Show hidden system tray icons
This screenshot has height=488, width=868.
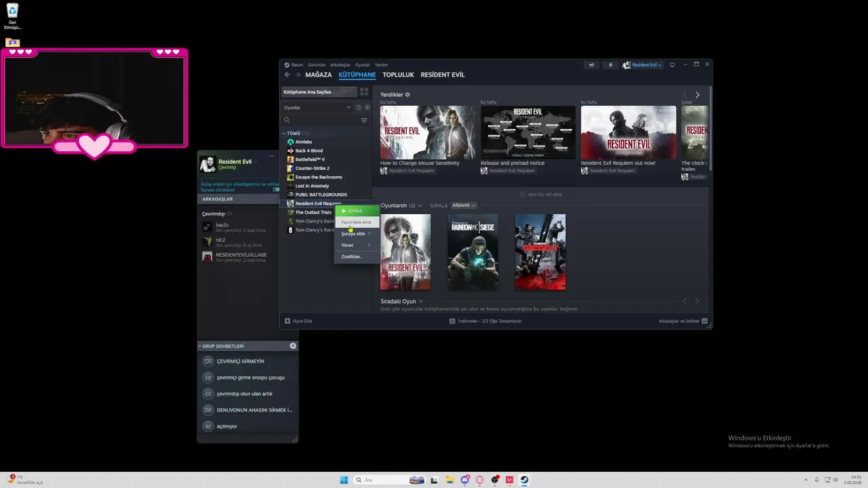coord(806,480)
